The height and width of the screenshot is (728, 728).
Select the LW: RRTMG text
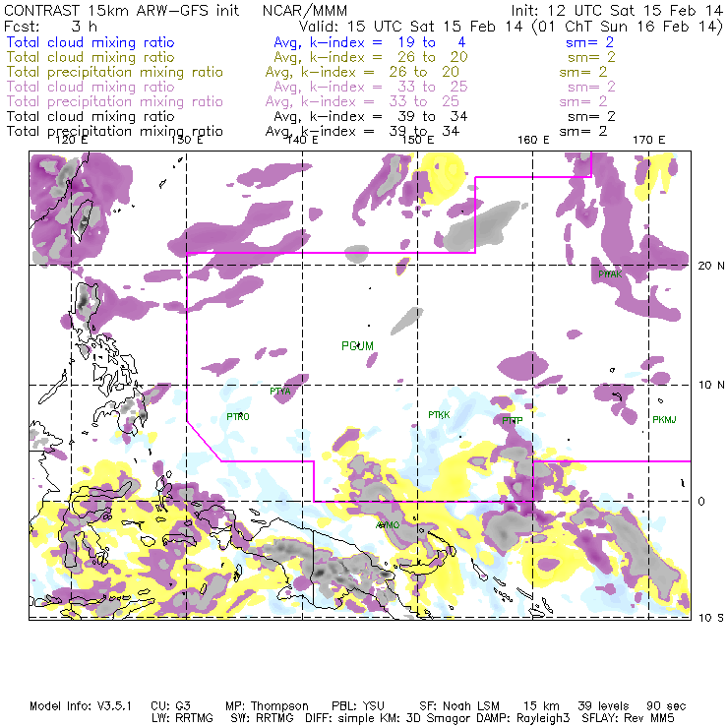click(x=182, y=718)
